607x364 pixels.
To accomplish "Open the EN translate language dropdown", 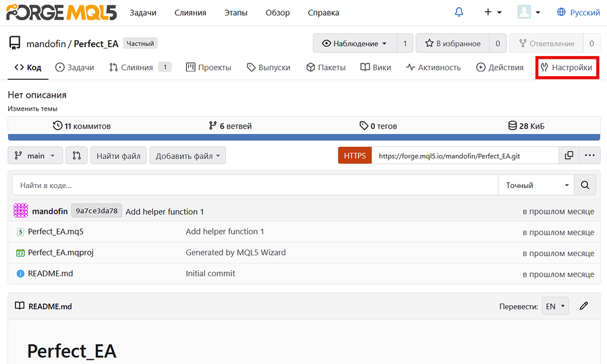I will tap(555, 306).
